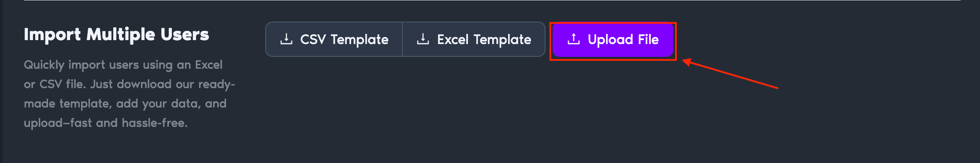980x163 pixels.
Task: Click the upload arrow icon in Upload File
Action: (x=574, y=39)
